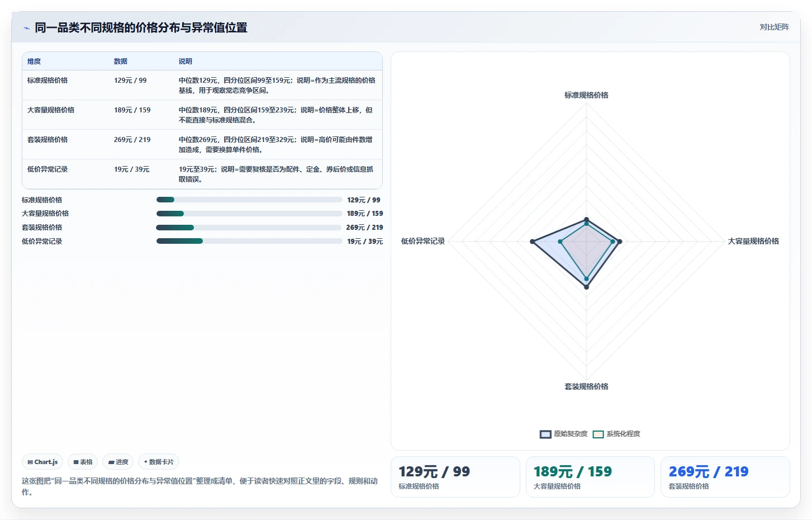Select the 套装规格价格 table row label
This screenshot has width=812, height=520.
[x=48, y=140]
